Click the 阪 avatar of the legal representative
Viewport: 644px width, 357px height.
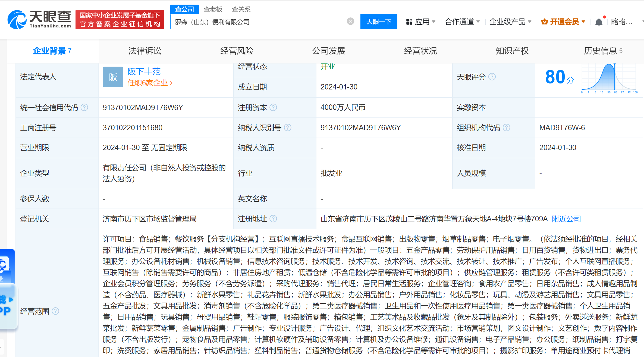(113, 77)
